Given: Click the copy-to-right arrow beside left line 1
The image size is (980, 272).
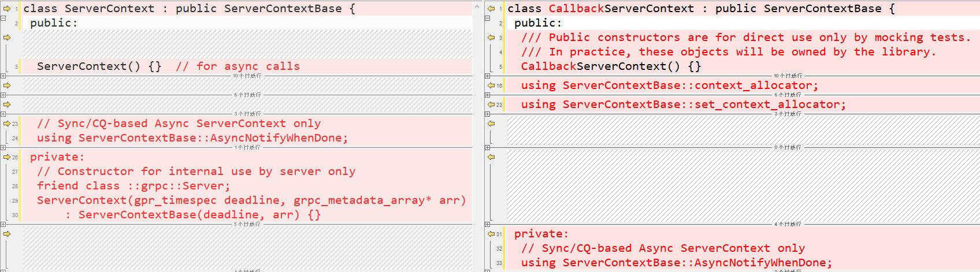Looking at the screenshot, I should coord(6,9).
